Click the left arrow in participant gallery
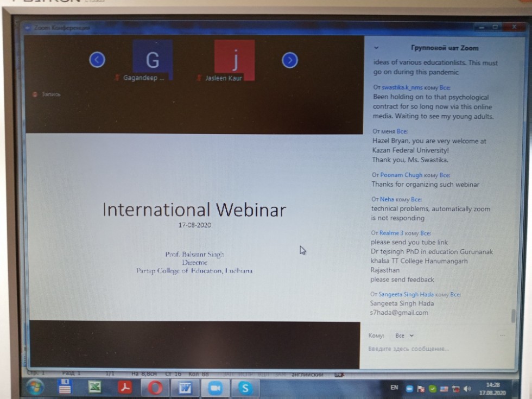Viewport: 532px width, 399px height. coord(97,60)
